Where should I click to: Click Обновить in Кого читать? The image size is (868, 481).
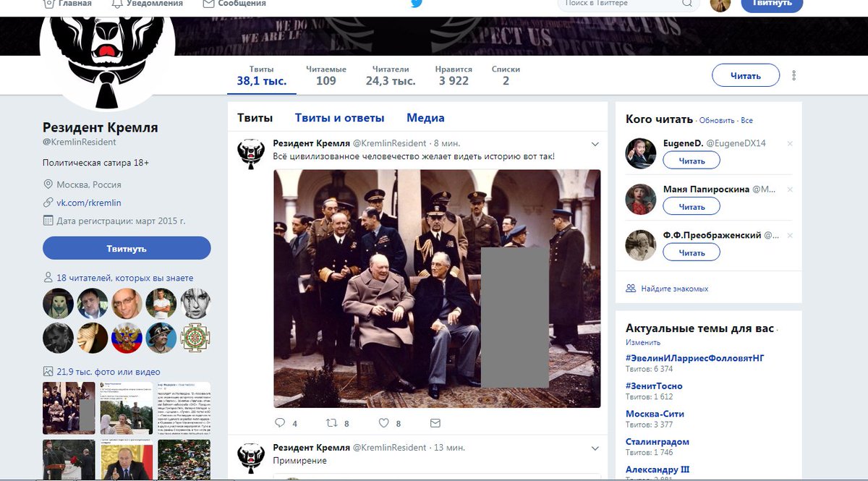[717, 120]
